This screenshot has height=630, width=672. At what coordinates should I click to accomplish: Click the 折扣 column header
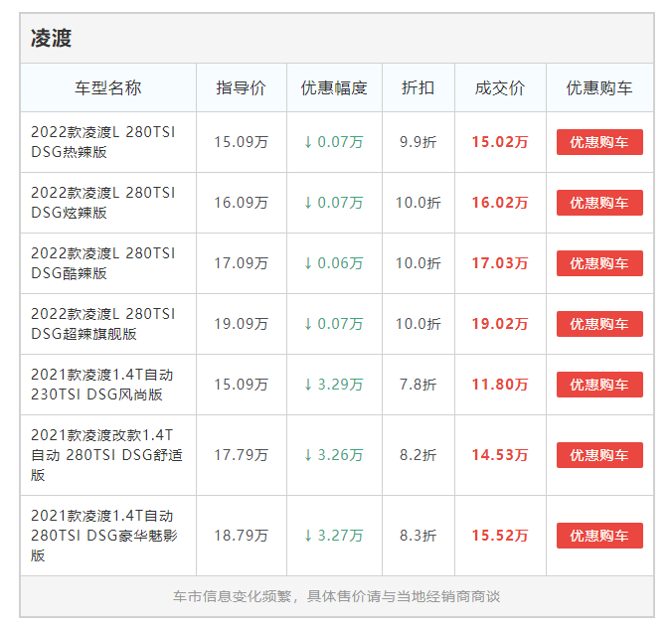(x=418, y=87)
